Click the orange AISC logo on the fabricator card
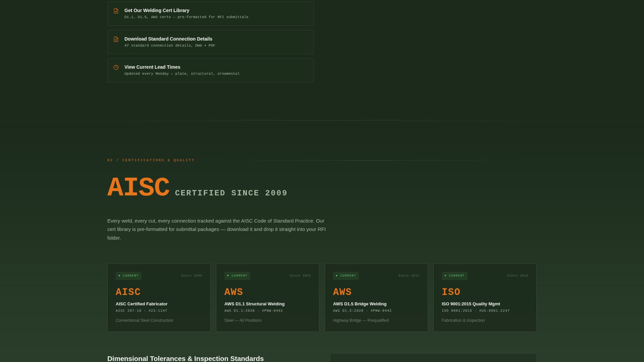The image size is (644, 362). coord(128,292)
